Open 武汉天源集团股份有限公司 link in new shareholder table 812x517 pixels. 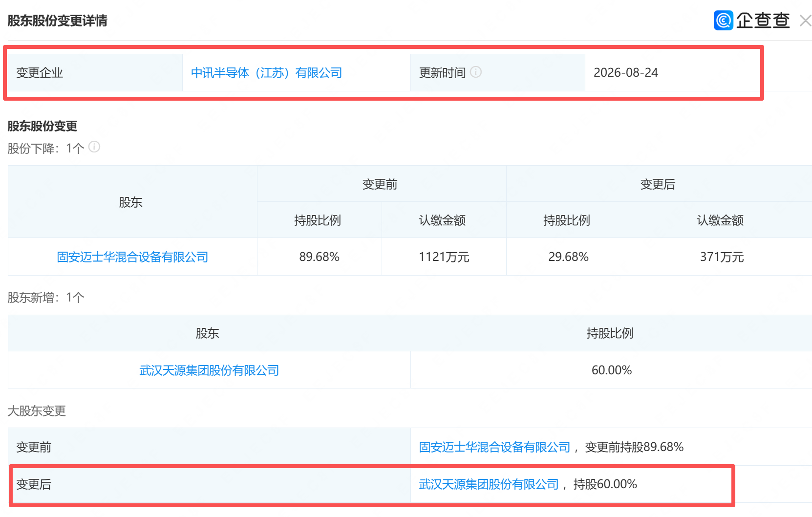[209, 370]
